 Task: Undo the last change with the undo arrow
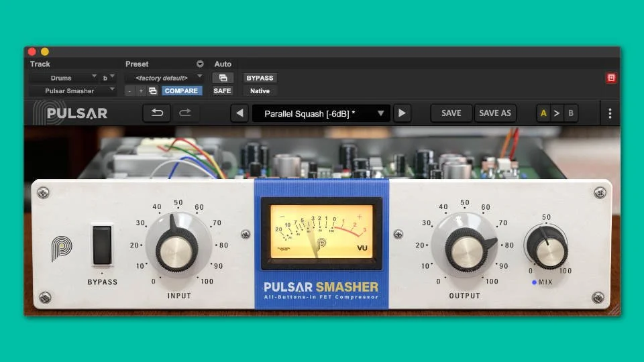pos(157,113)
